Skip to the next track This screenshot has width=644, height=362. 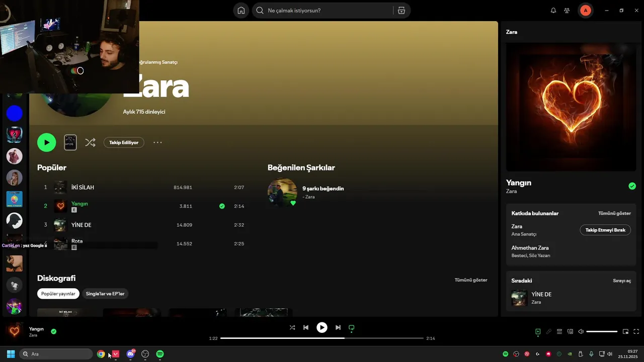[x=338, y=327]
